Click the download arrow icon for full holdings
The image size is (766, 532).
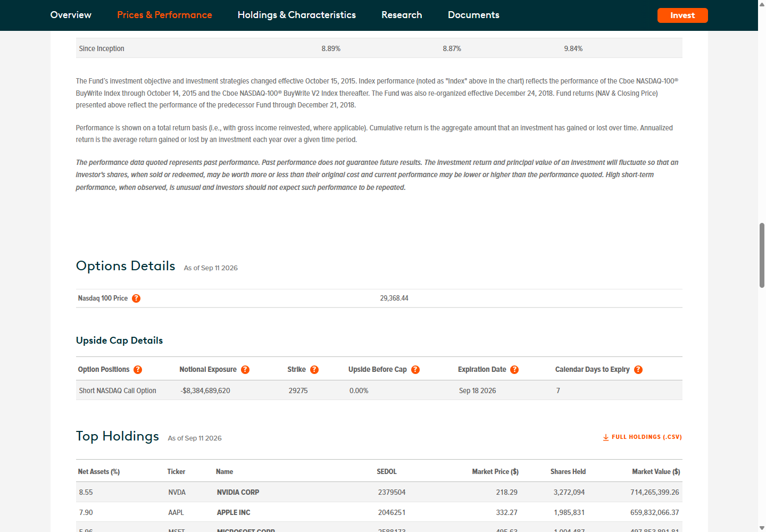click(606, 437)
